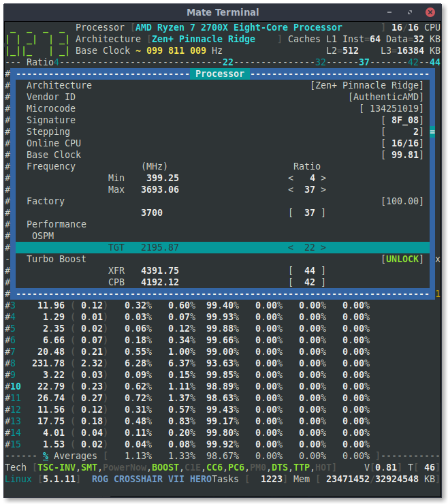Click the Mem usage readout
The image size is (448, 504).
[x=366, y=479]
